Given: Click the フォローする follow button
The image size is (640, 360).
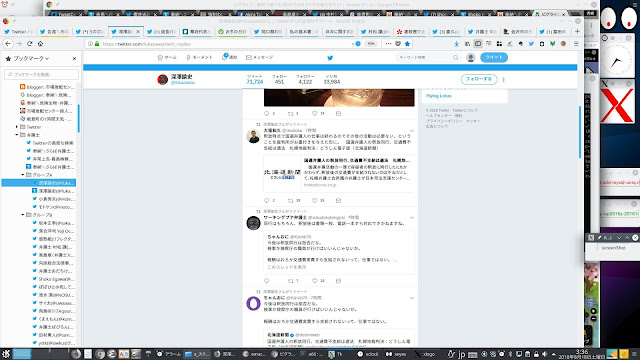Looking at the screenshot, I should 479,79.
